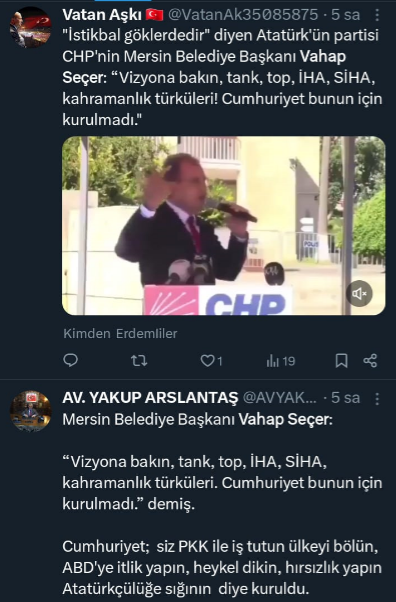Image resolution: width=396 pixels, height=602 pixels.
Task: Bookmark Vatan Aşkı's tweet
Action: pos(341,361)
